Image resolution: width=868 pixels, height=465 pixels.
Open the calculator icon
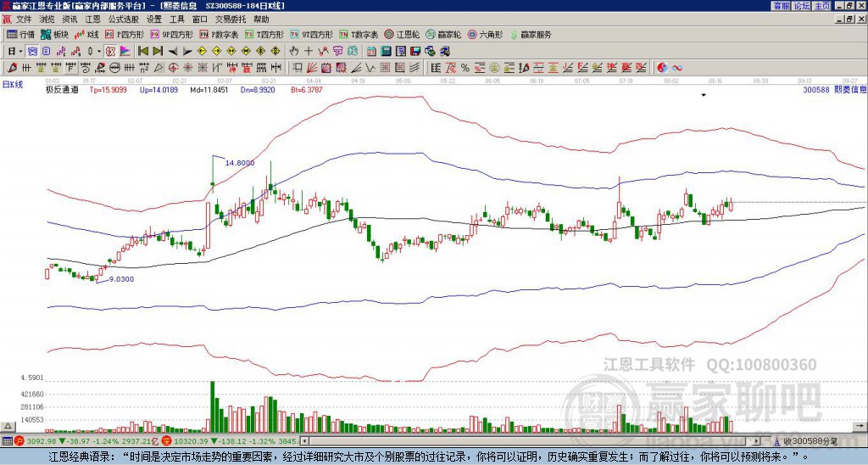tap(386, 51)
